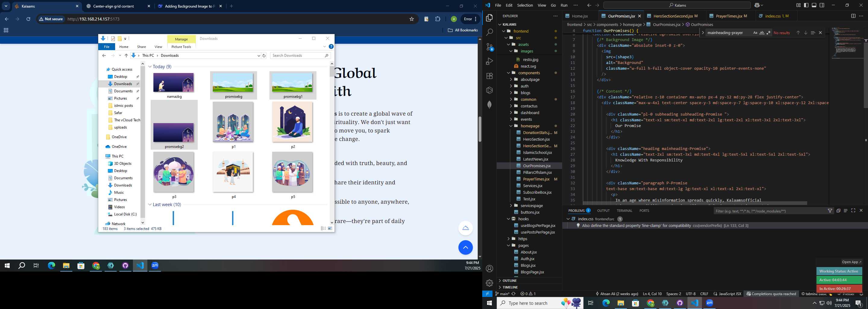
Task: Toggle problems view as table or tree
Action: click(x=845, y=211)
